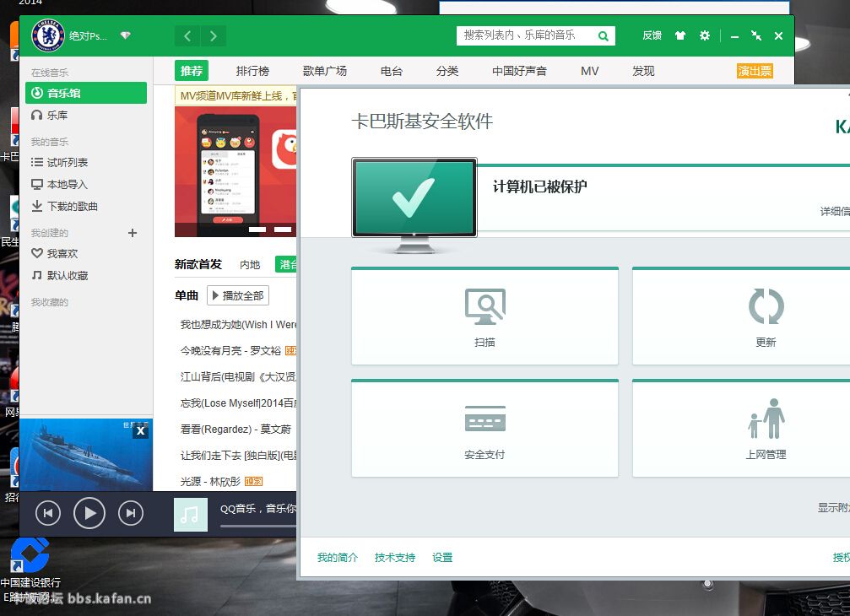Select song 光源 - 林欣彤

tap(210, 481)
